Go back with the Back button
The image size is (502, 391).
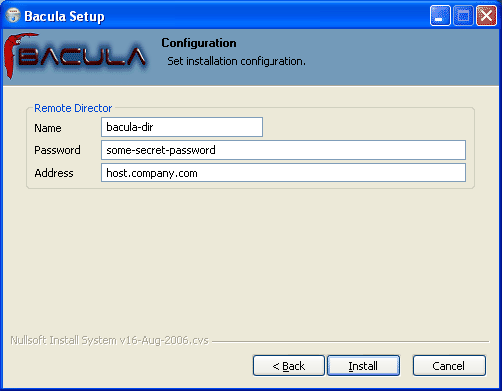click(x=289, y=366)
